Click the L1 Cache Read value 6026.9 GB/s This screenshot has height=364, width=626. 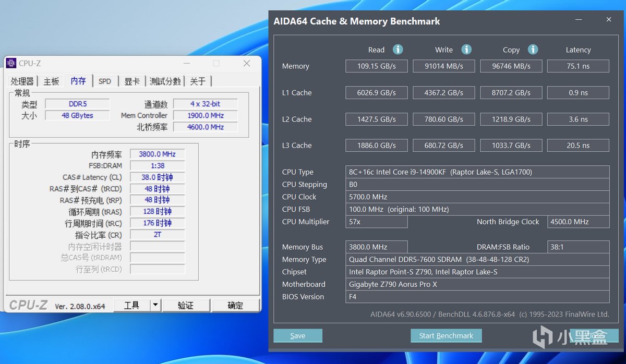pos(377,93)
